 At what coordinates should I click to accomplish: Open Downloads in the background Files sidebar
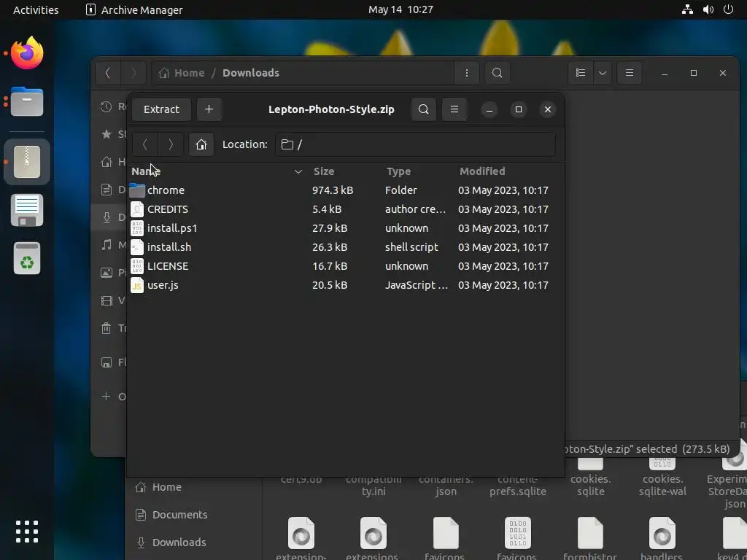(x=171, y=542)
